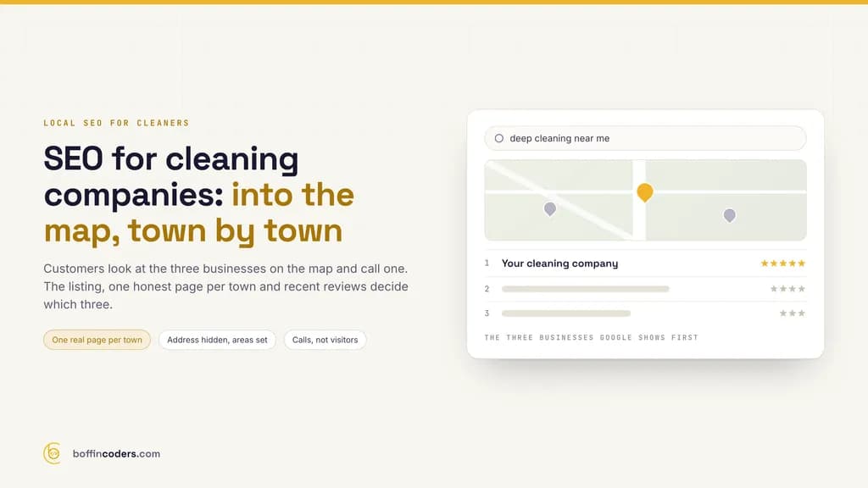Click the paragraph starting 'Customers look at'
868x488 pixels.
pos(225,286)
